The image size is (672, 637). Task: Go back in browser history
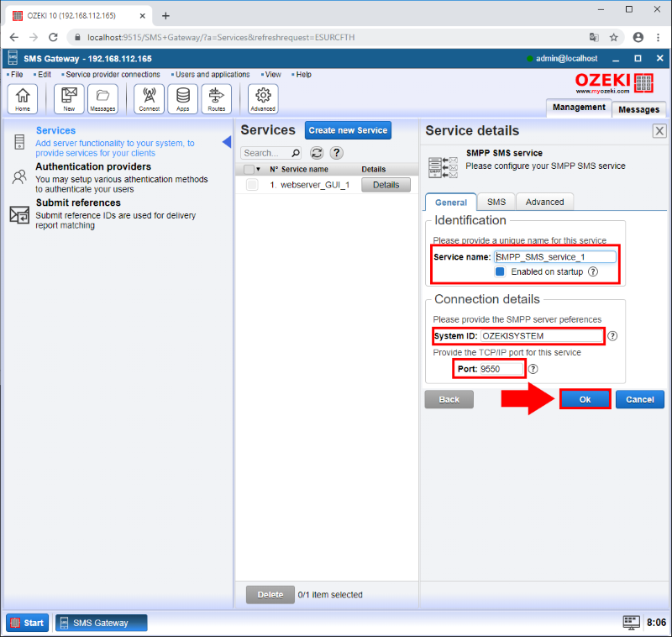(13, 37)
